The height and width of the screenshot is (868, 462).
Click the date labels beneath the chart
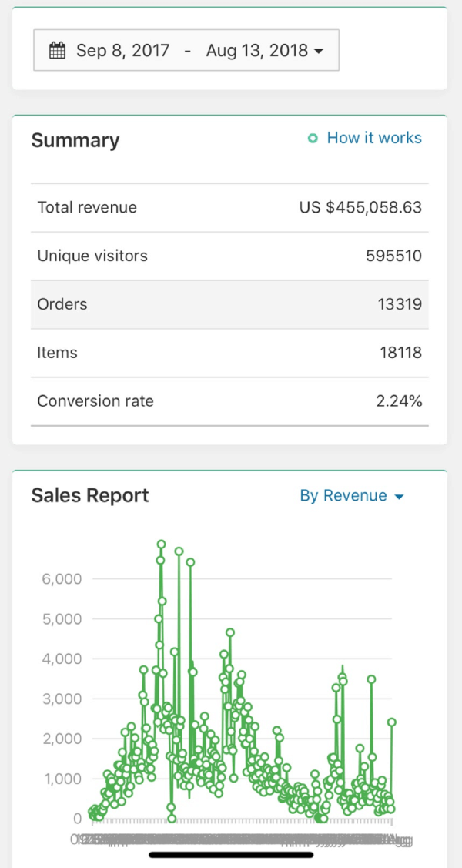click(x=231, y=840)
